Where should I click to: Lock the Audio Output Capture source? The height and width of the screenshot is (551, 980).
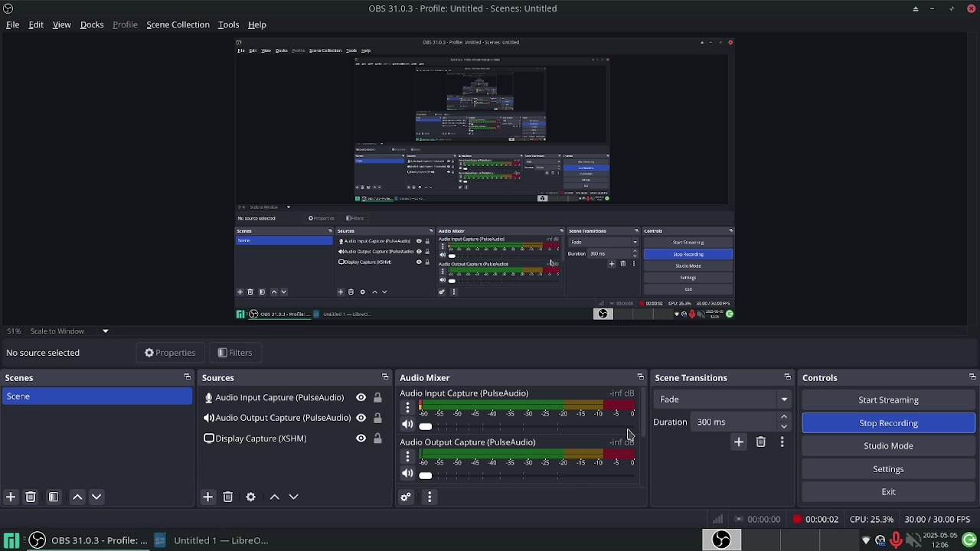(377, 418)
